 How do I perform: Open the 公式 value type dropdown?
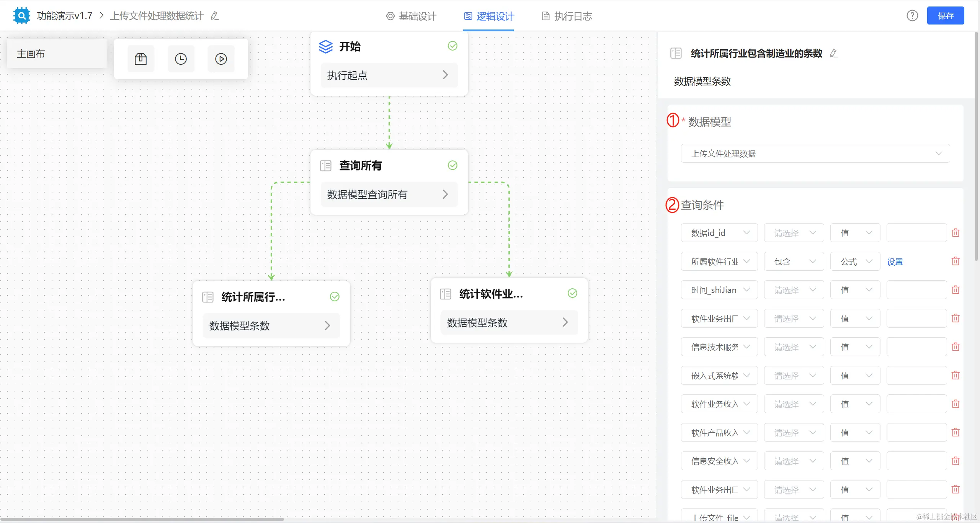tap(855, 261)
